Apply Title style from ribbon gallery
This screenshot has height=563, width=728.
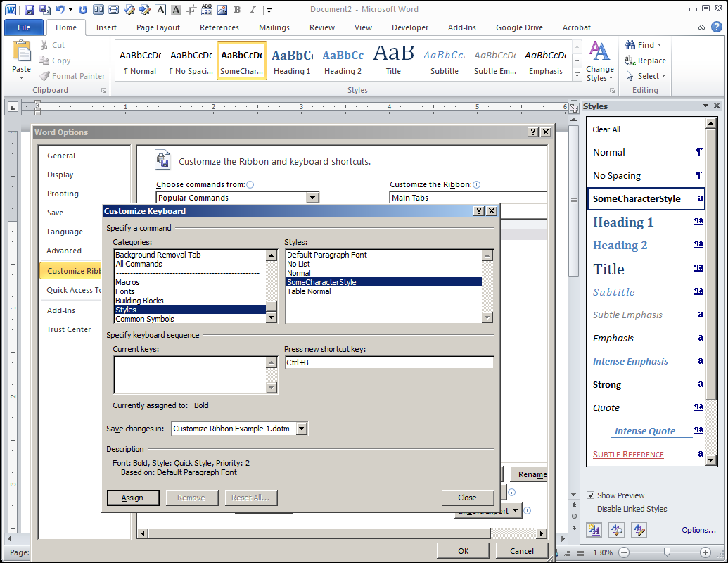click(393, 61)
